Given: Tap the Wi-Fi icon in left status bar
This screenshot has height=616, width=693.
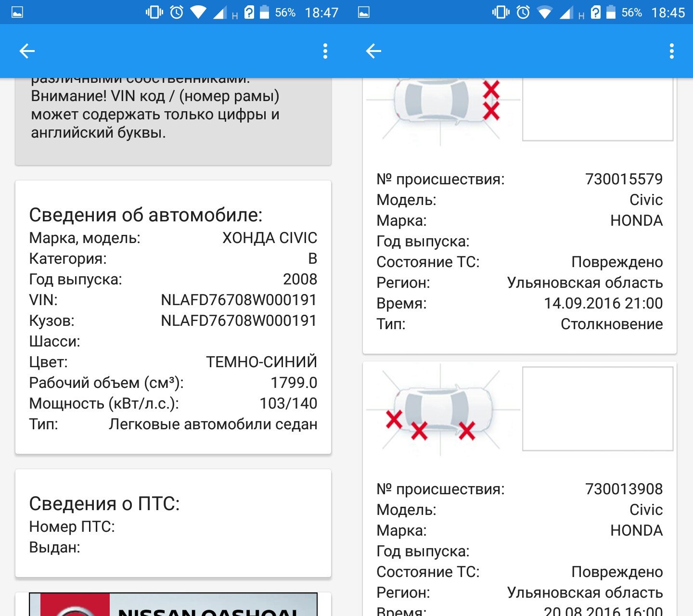Looking at the screenshot, I should pos(198,12).
